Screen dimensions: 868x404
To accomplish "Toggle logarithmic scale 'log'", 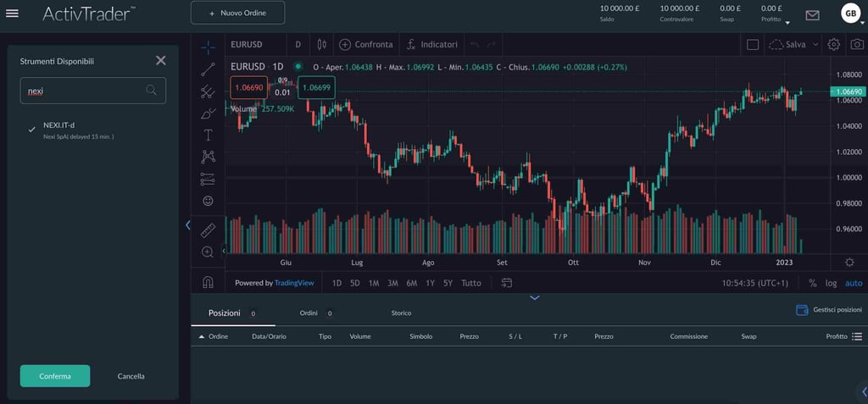I will tap(831, 283).
